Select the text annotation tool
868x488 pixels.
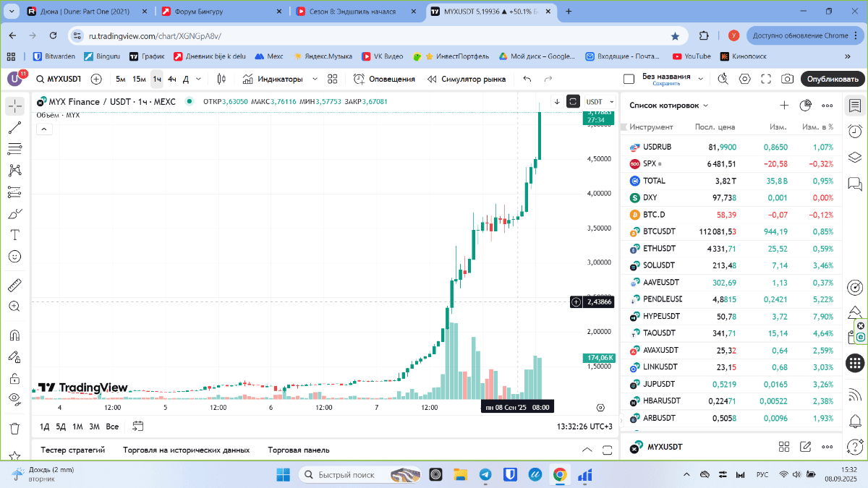(14, 235)
